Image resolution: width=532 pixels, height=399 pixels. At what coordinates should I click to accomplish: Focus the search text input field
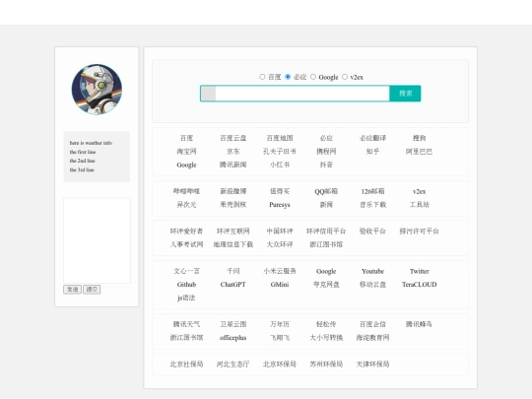[295, 94]
